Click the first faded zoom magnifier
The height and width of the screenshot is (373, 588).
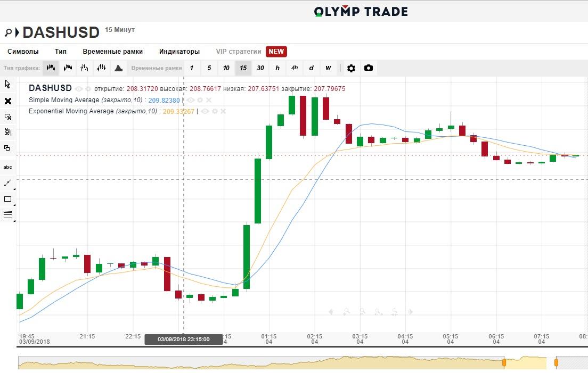(347, 312)
